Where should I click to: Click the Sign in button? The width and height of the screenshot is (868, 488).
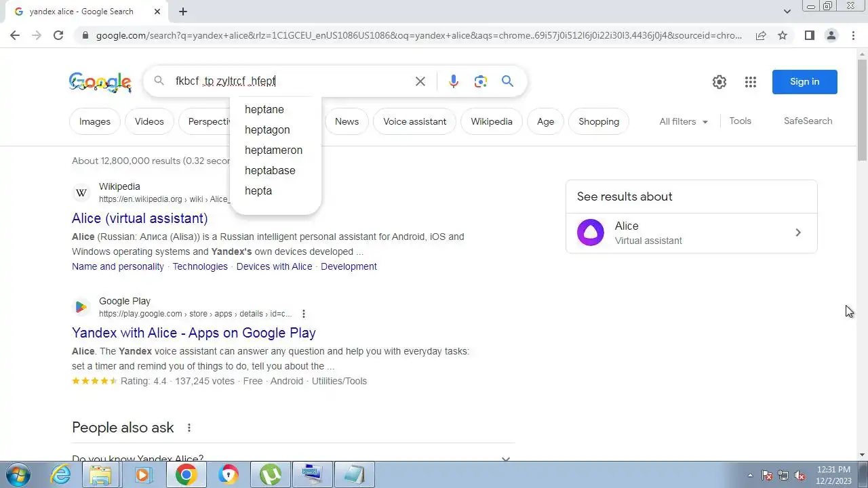(805, 82)
